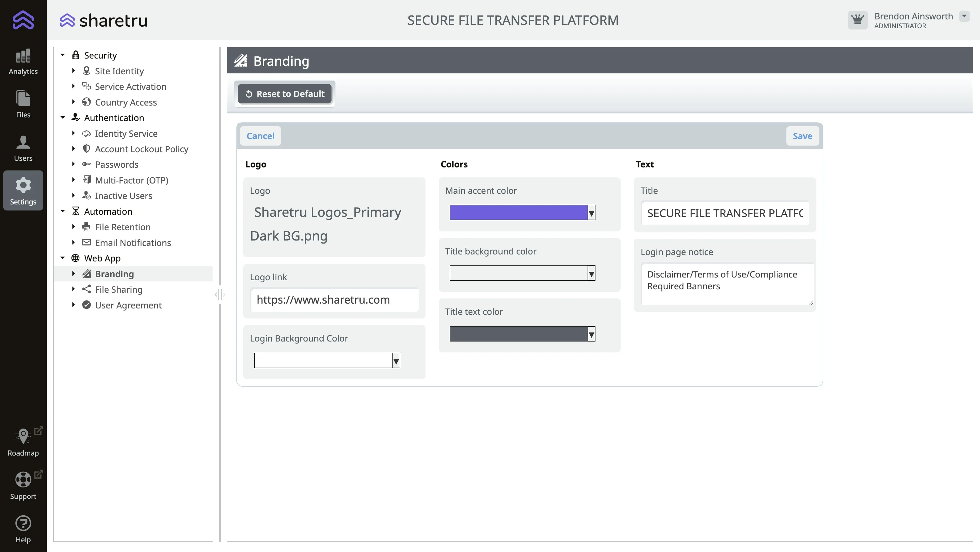Open the Analytics section in sidebar
The height and width of the screenshot is (552, 980).
tap(23, 62)
